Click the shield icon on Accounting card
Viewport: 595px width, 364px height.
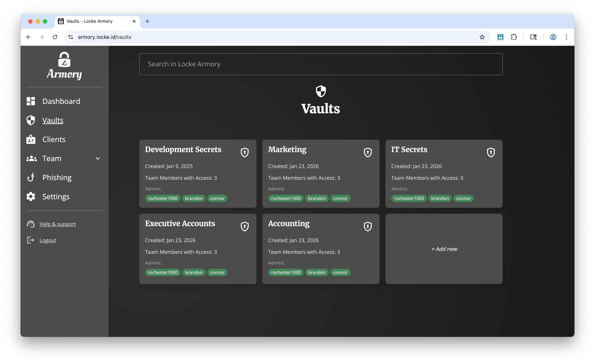click(x=367, y=226)
